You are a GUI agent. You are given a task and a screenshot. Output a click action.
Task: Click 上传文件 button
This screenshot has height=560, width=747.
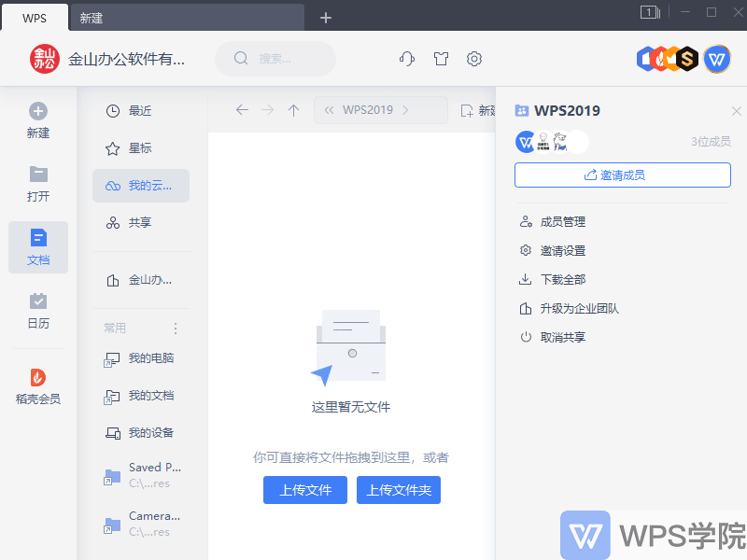pos(305,490)
